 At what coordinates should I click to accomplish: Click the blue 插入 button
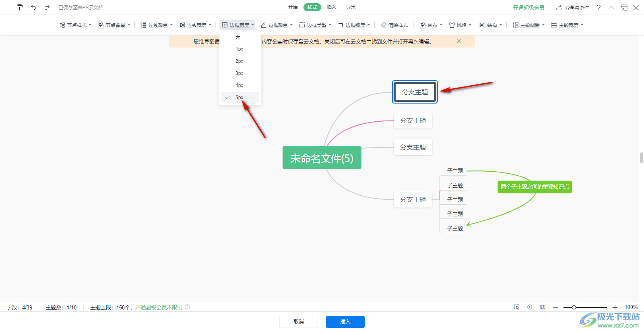[345, 322]
